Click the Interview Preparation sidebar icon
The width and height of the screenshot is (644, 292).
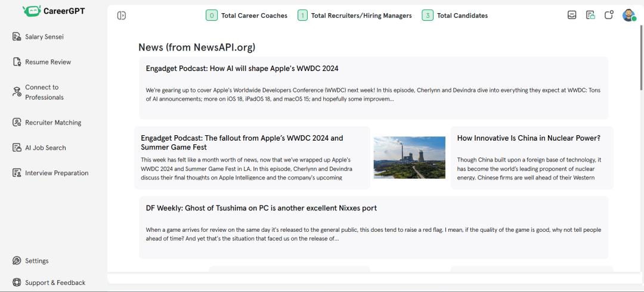pos(17,173)
